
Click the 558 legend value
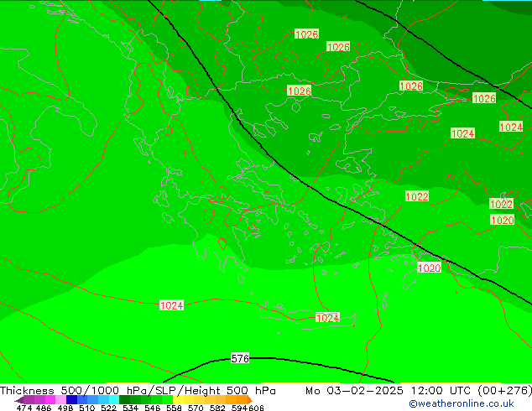point(174,408)
